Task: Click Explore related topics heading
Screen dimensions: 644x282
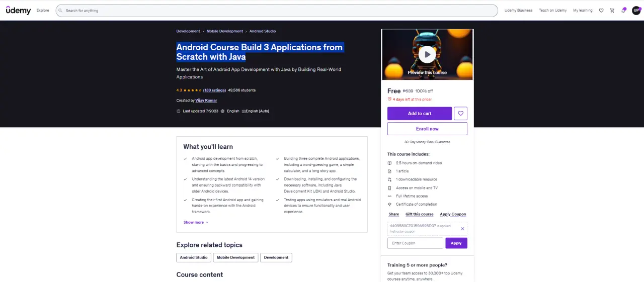Action: [x=209, y=245]
